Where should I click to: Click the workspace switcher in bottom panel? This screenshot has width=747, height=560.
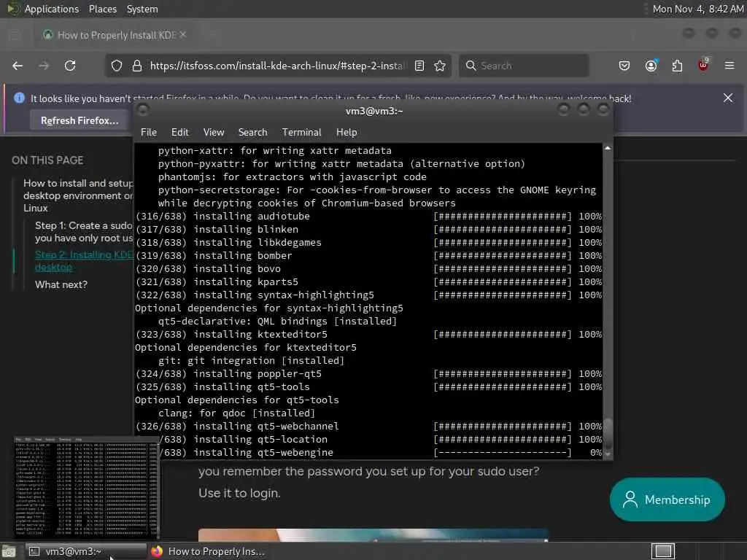[x=662, y=551]
